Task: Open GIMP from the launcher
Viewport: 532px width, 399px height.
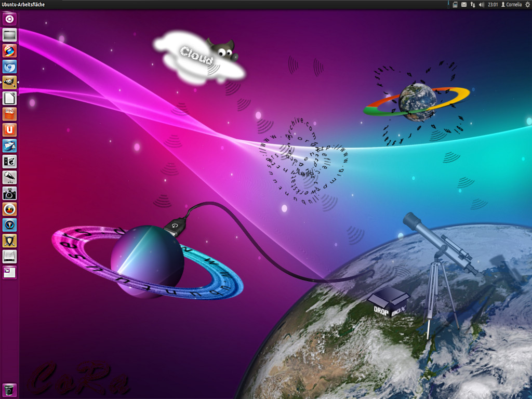Action: point(9,82)
